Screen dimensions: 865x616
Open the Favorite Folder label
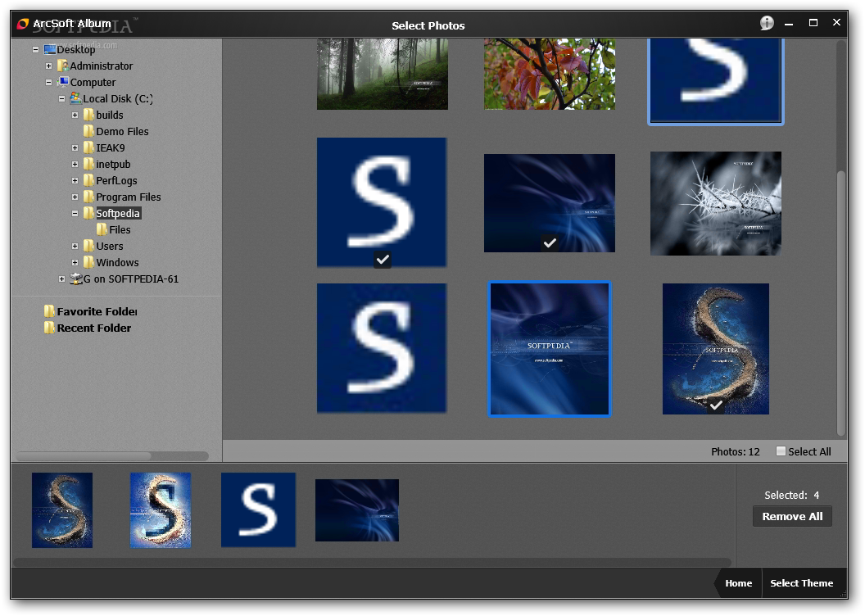pos(97,311)
